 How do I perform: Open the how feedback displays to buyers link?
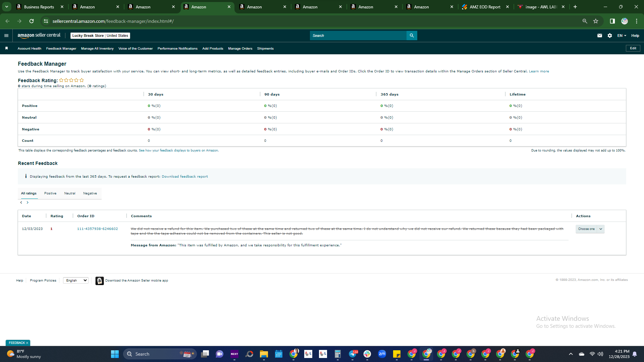pyautogui.click(x=179, y=150)
